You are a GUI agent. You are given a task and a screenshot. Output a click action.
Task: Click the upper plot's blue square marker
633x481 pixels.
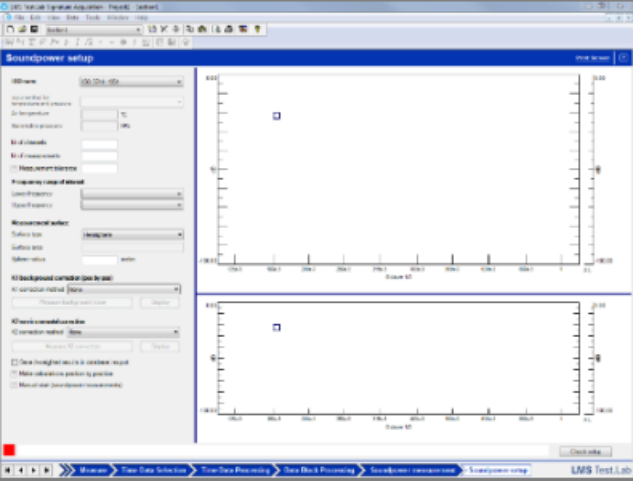[x=276, y=116]
